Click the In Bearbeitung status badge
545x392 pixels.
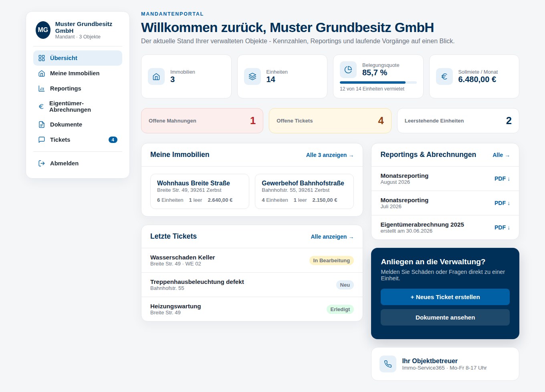pyautogui.click(x=331, y=261)
